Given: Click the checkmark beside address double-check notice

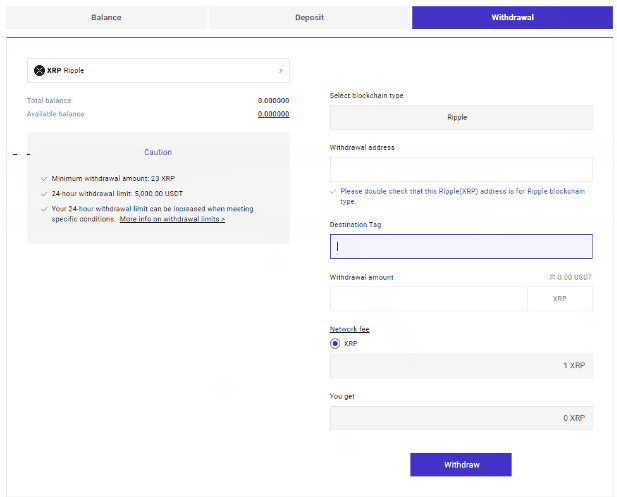Looking at the screenshot, I should click(333, 192).
